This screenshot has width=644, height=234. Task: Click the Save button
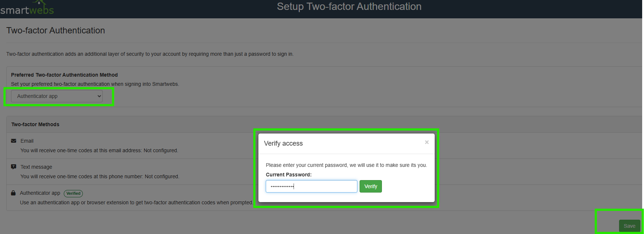coord(629,226)
